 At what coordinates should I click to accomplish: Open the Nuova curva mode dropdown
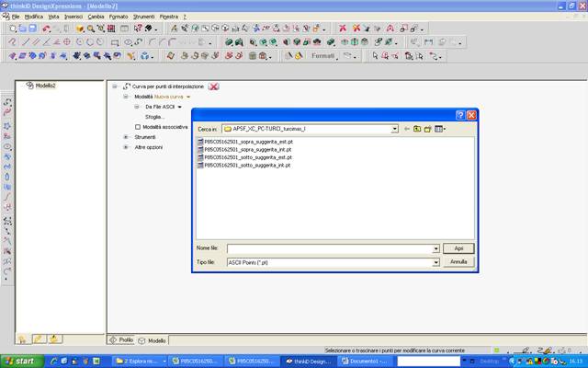188,97
